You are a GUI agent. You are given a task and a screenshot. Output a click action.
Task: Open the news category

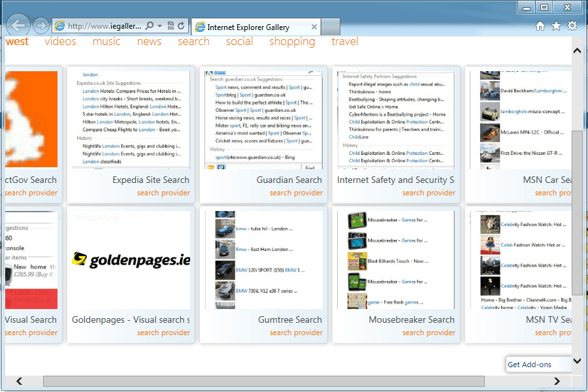click(x=149, y=41)
